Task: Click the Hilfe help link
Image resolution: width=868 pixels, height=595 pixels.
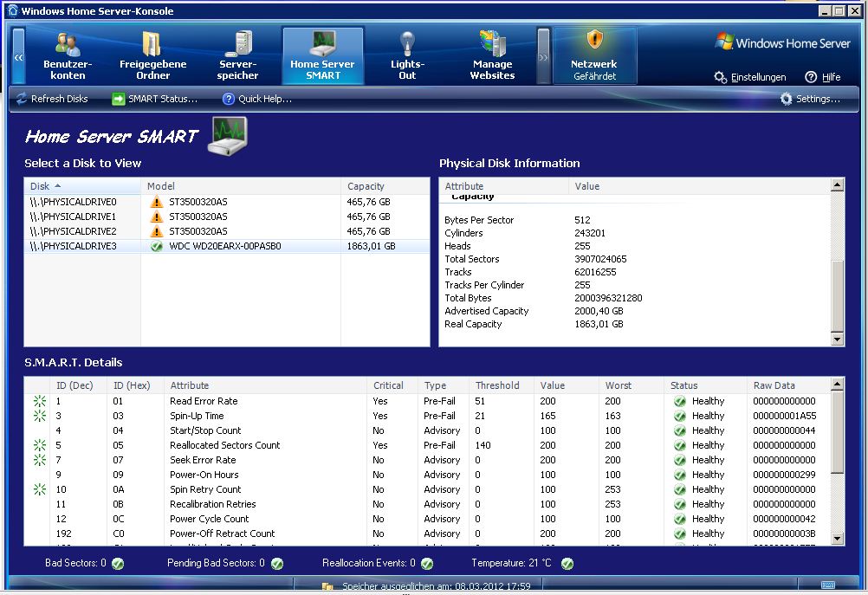Action: 823,77
